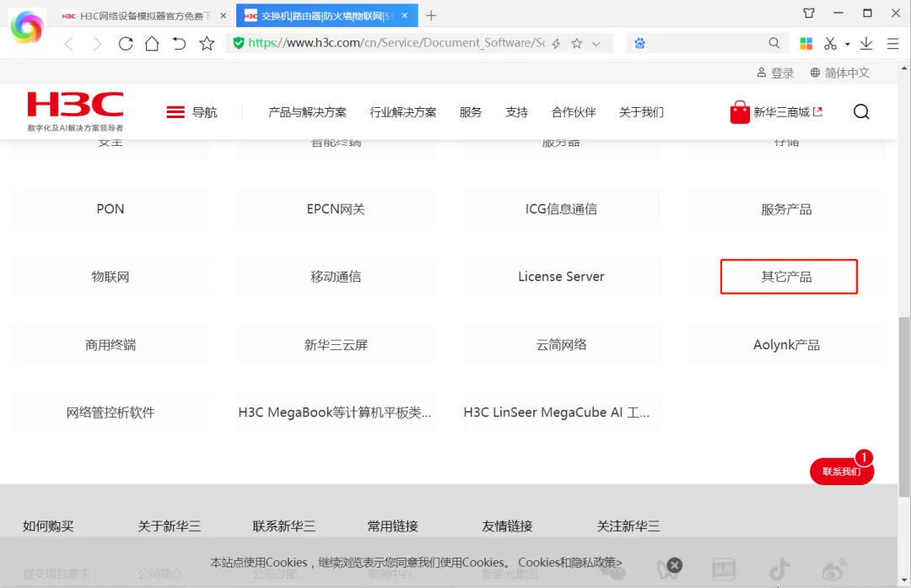911x588 pixels.
Task: Click the site search magnifier icon
Action: pos(861,111)
